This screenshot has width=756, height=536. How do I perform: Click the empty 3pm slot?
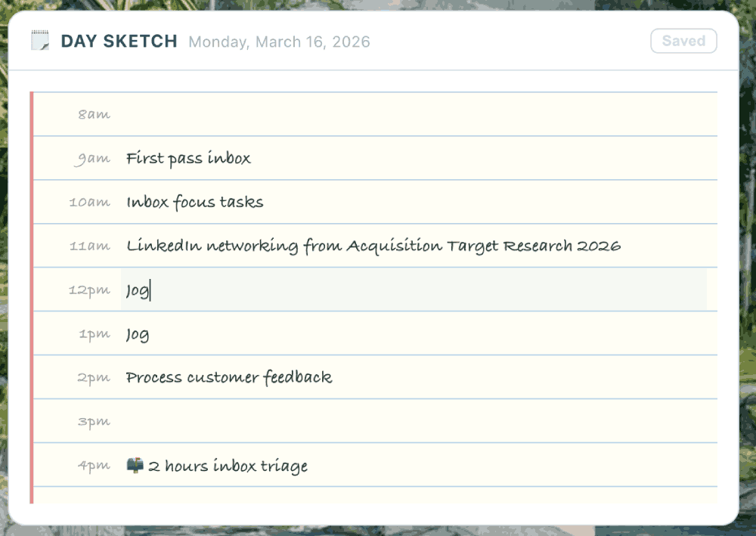tap(414, 422)
